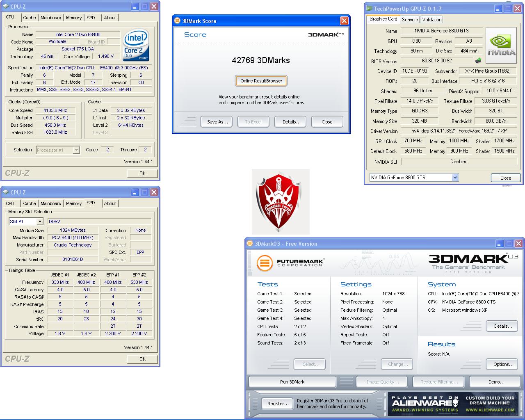Click Core Voltage value 1.496 V
The image size is (525, 420).
point(106,56)
